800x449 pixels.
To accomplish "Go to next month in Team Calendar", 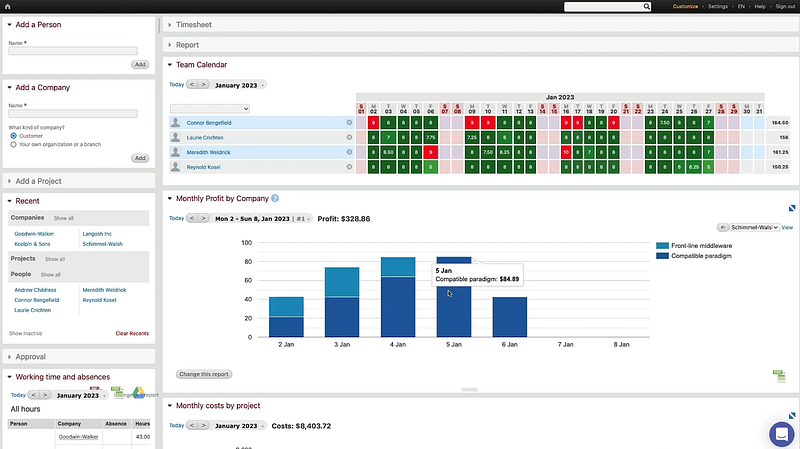I will click(204, 85).
